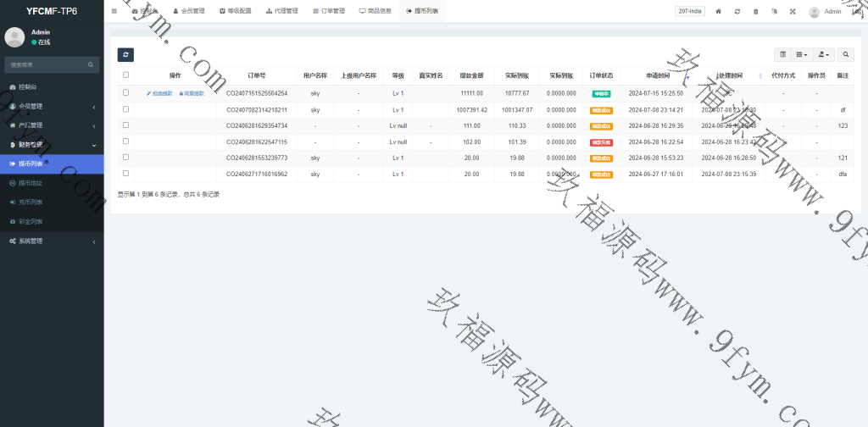Expand the 系统管理 sidebar menu
Viewport: 868px width, 427px height.
click(51, 241)
